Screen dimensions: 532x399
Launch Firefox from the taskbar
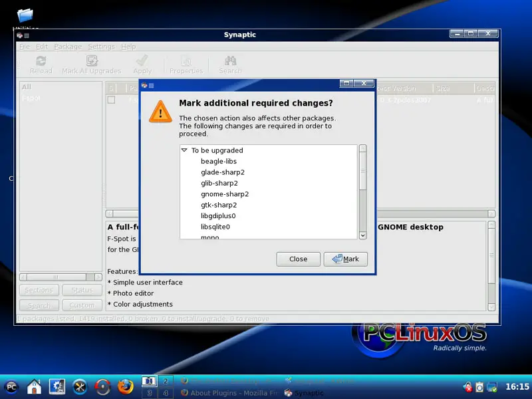[126, 387]
